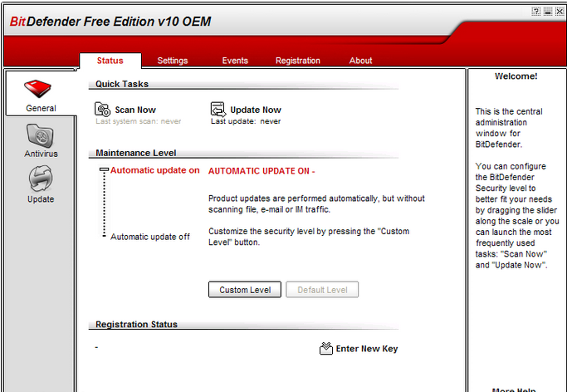Click the Last system scan: never text

(x=139, y=121)
